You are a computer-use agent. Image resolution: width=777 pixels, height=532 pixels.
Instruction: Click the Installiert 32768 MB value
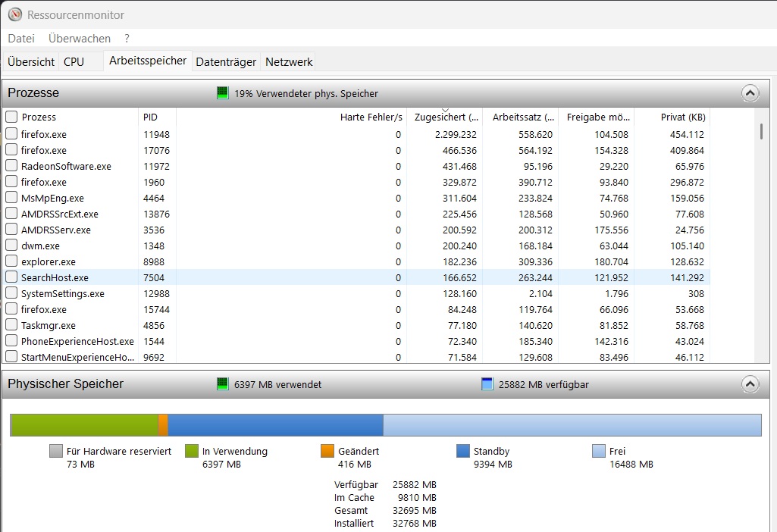[x=414, y=523]
